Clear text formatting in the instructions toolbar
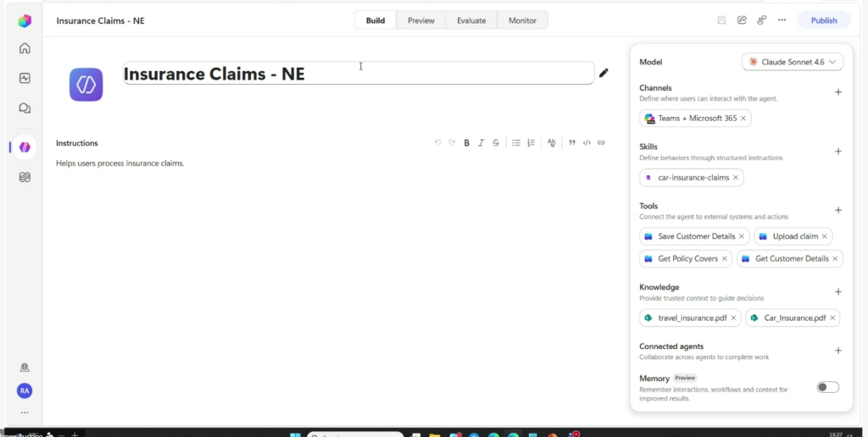 (551, 143)
